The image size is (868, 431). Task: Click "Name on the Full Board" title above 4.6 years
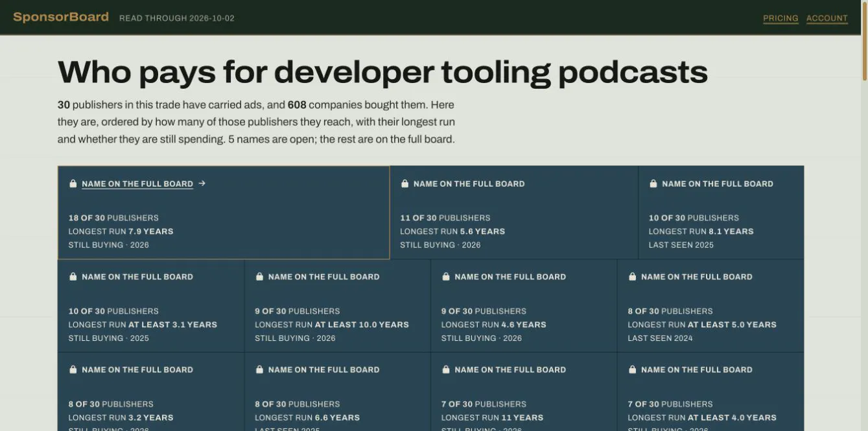(x=510, y=277)
